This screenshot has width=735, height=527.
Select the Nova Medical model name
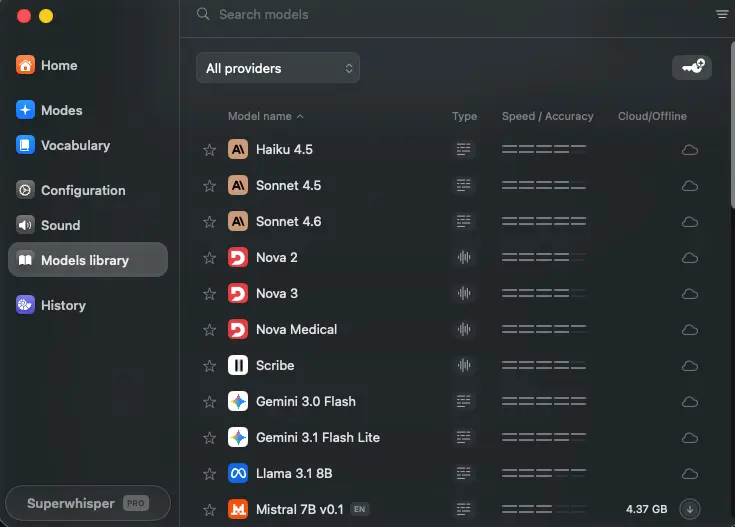click(x=296, y=330)
